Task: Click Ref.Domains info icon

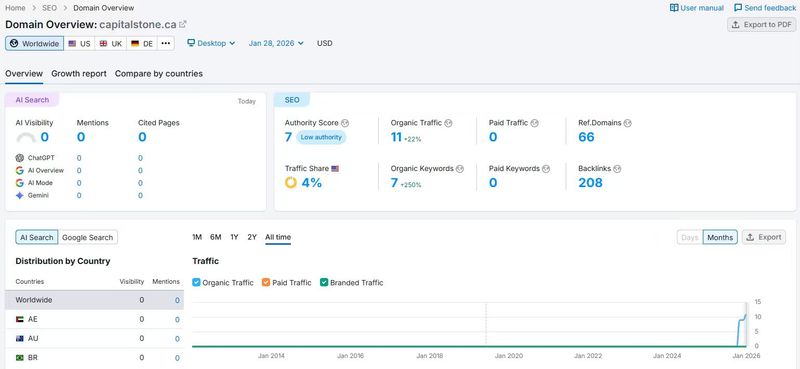Action: [x=628, y=123]
